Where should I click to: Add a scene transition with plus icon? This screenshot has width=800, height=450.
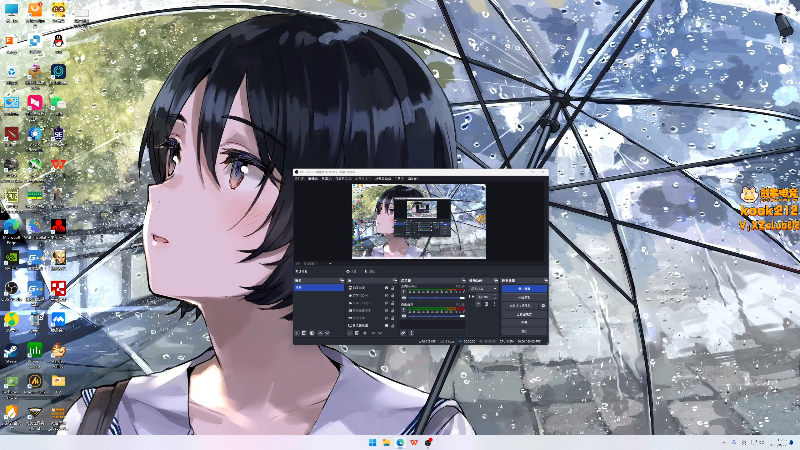478,304
